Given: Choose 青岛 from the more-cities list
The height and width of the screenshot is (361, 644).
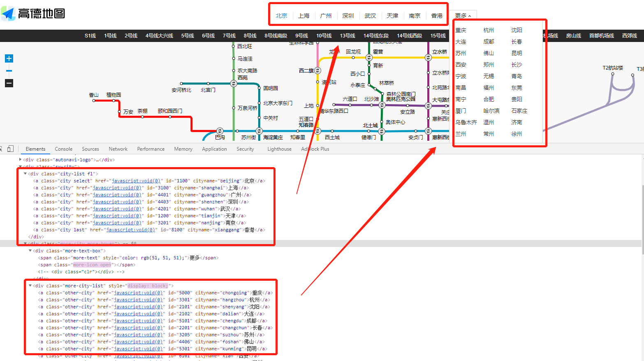Looking at the screenshot, I should [517, 76].
